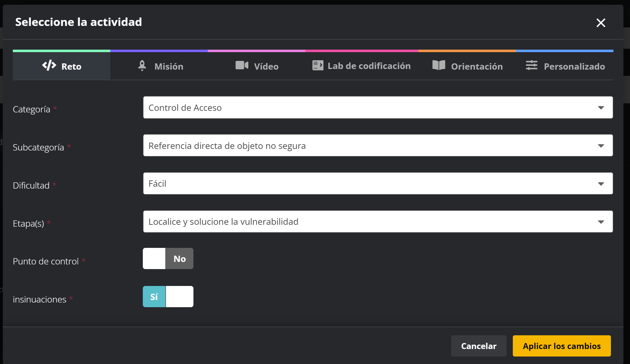This screenshot has width=630, height=364.
Task: Toggle the insinuaciones switch off
Action: click(x=168, y=297)
